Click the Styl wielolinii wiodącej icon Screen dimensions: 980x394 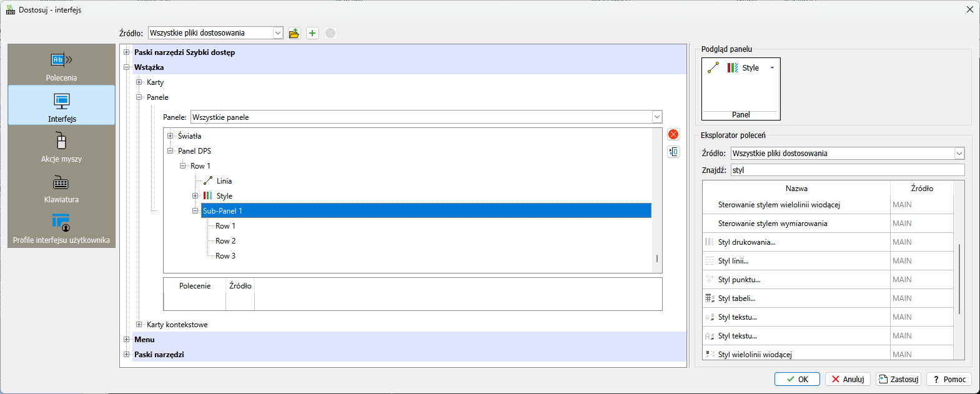coord(709,354)
